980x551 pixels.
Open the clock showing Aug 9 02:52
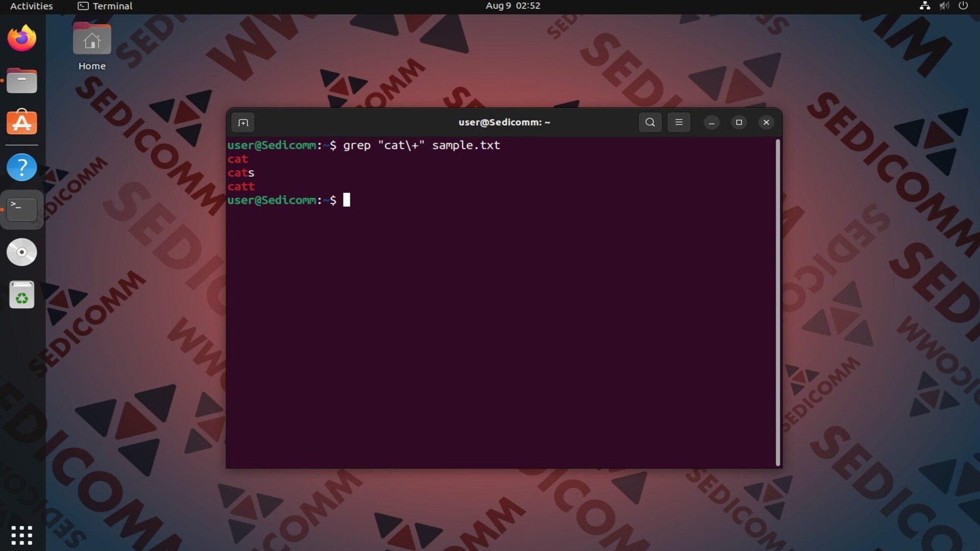click(512, 6)
